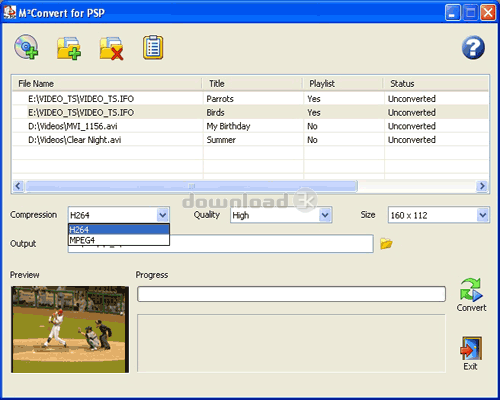
Task: Open the Size dropdown showing 160 x 112
Action: click(439, 215)
